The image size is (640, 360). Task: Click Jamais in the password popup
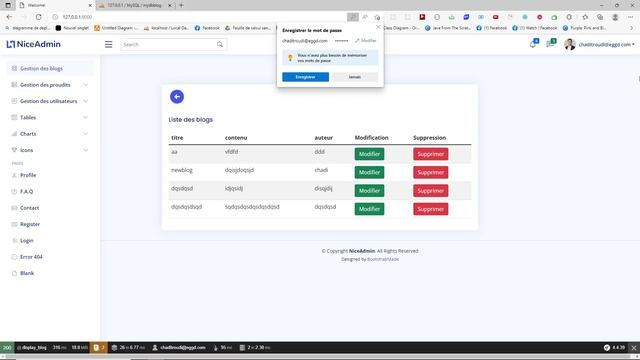[x=355, y=77]
